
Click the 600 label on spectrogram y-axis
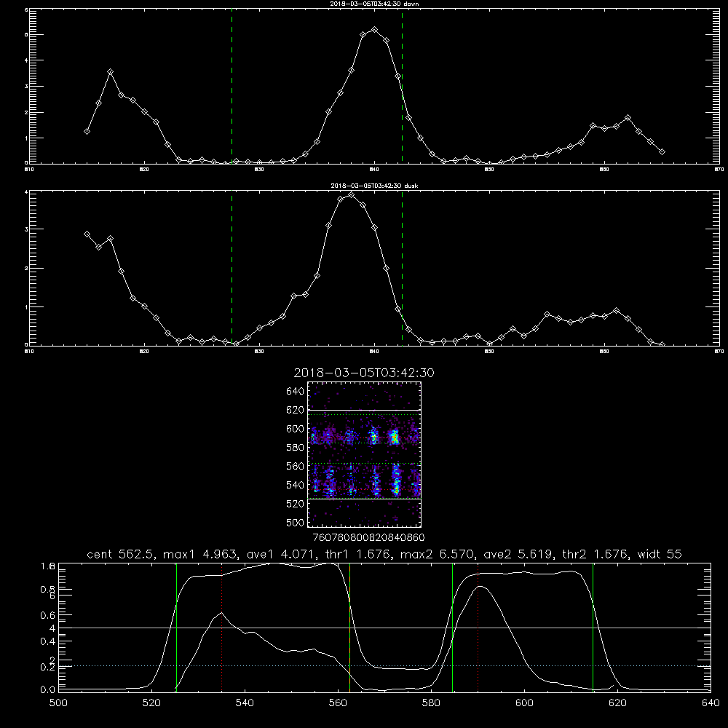click(x=295, y=429)
